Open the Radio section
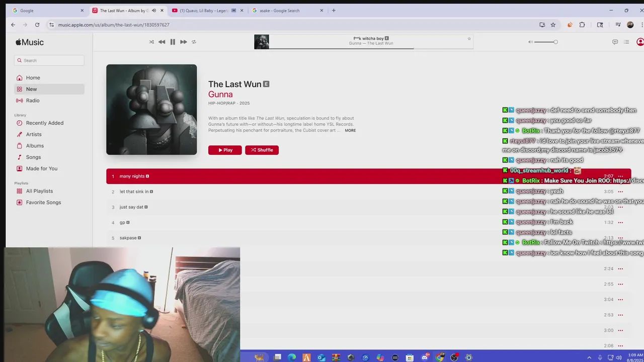 [49, 101]
